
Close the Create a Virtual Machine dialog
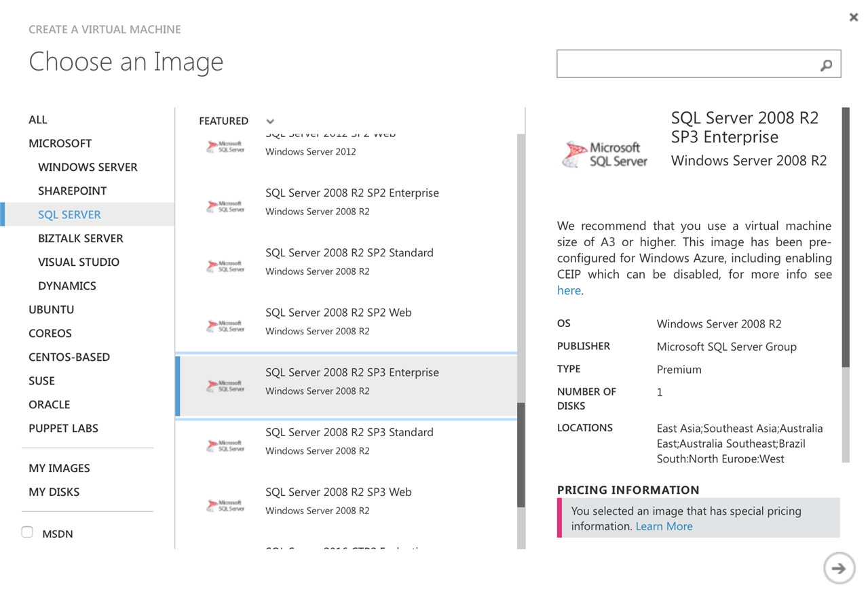854,17
